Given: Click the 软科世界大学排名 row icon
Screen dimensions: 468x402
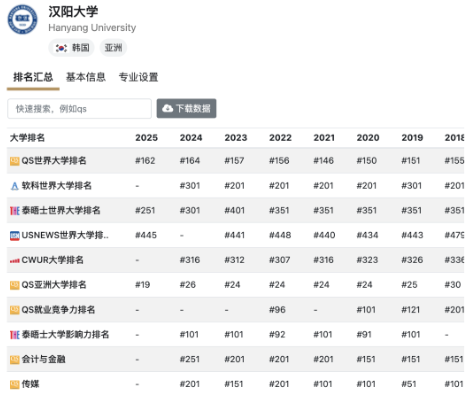Looking at the screenshot, I should pyautogui.click(x=15, y=186).
